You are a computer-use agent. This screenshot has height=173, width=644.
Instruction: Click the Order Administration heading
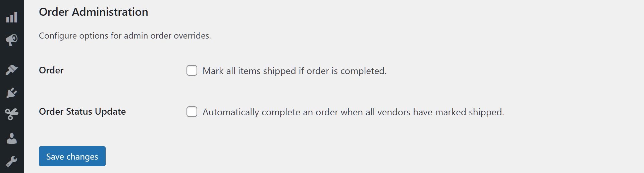point(93,12)
